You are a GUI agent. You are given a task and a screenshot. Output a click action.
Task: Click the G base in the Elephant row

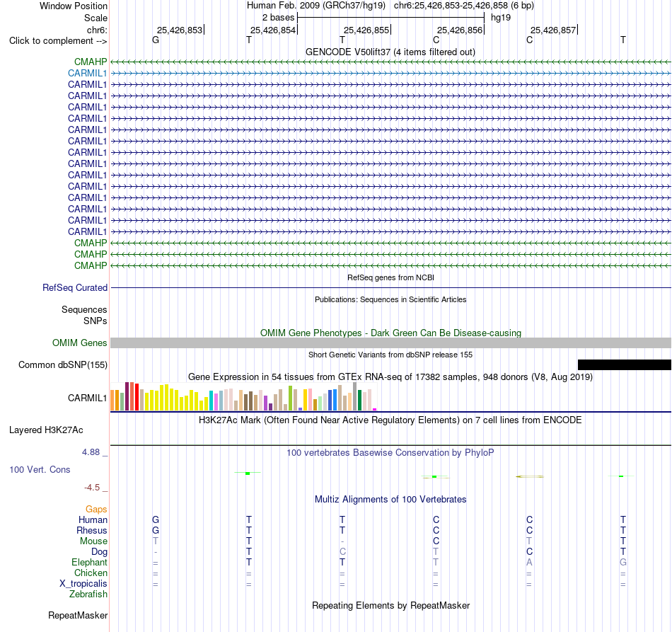tap(623, 562)
